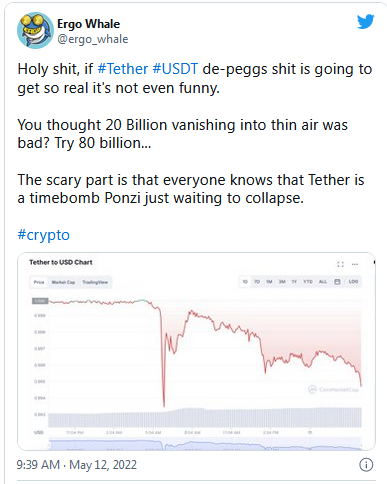Screen dimensions: 387x484
Task: Expand chart with the fullscreen icon
Action: [340, 264]
